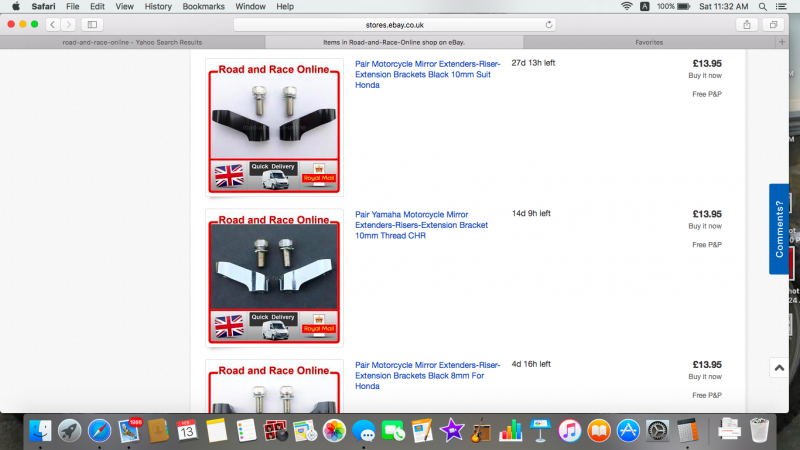
Task: Open Keynote podium icon in dock
Action: click(x=540, y=431)
